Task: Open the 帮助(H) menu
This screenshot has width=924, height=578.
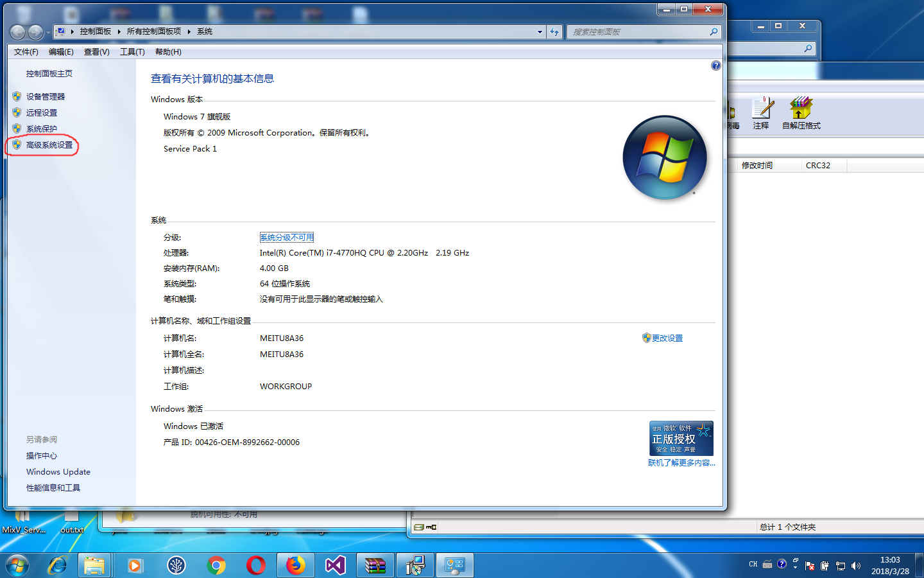Action: pyautogui.click(x=168, y=52)
